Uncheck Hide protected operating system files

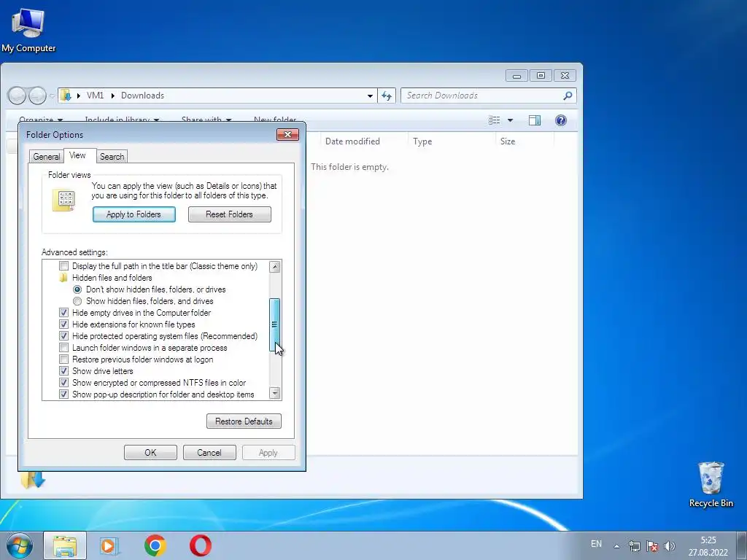pos(64,336)
